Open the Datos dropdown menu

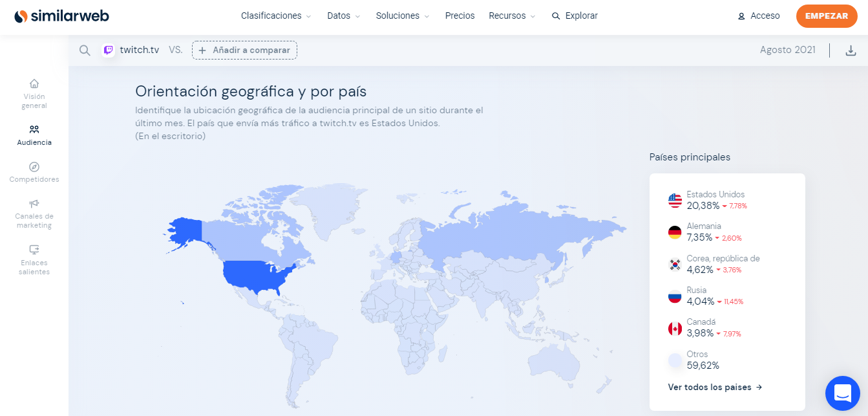344,16
